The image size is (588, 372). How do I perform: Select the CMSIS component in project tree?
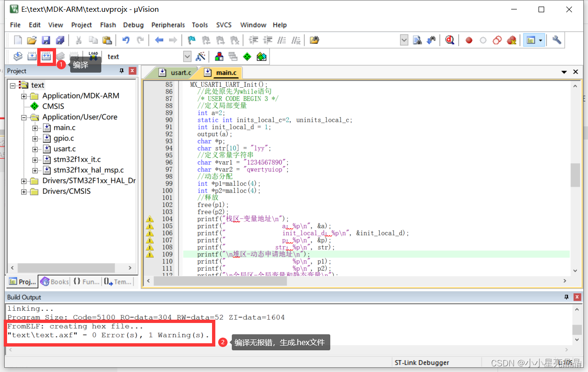[x=53, y=107]
